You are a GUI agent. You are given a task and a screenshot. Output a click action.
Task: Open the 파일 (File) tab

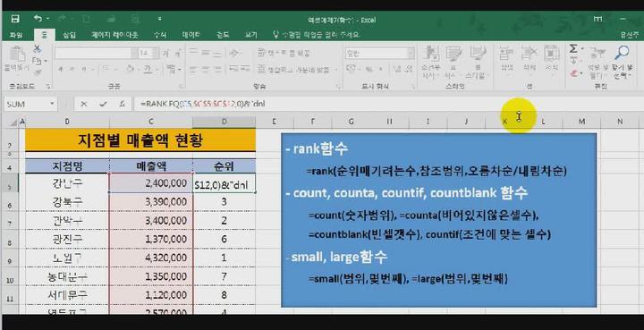(15, 35)
